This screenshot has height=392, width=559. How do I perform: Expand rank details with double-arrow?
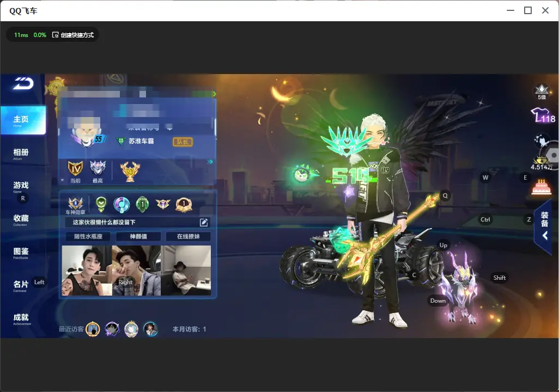pyautogui.click(x=210, y=162)
